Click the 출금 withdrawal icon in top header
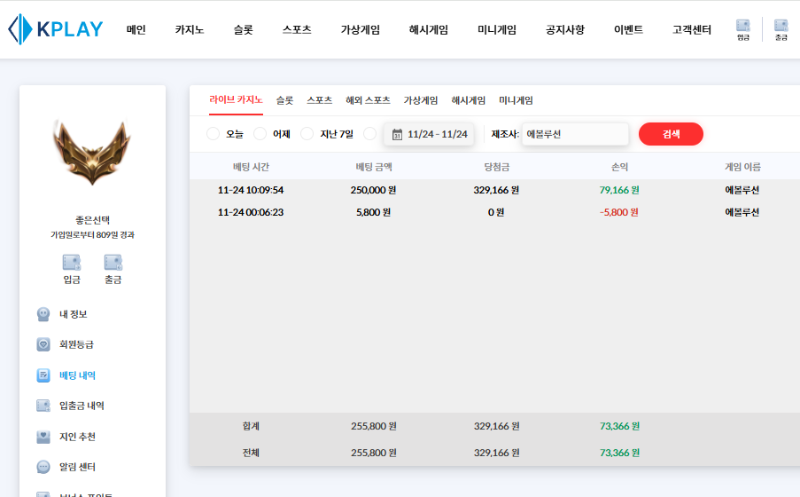Image resolution: width=800 pixels, height=497 pixels. pos(781,26)
